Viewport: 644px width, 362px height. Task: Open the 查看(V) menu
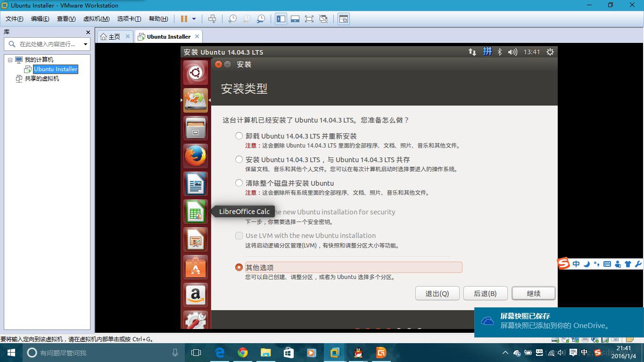click(x=66, y=19)
